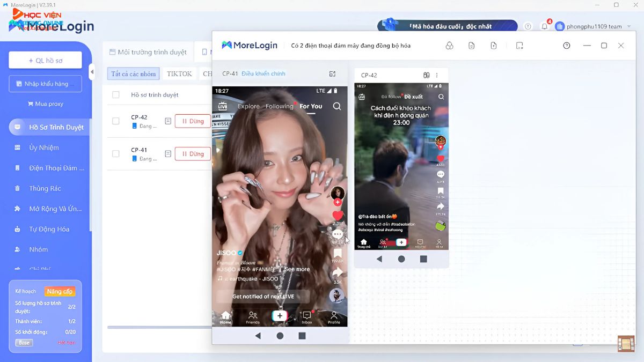Click the notes icon beside CP-41
The image size is (644, 362).
168,154
